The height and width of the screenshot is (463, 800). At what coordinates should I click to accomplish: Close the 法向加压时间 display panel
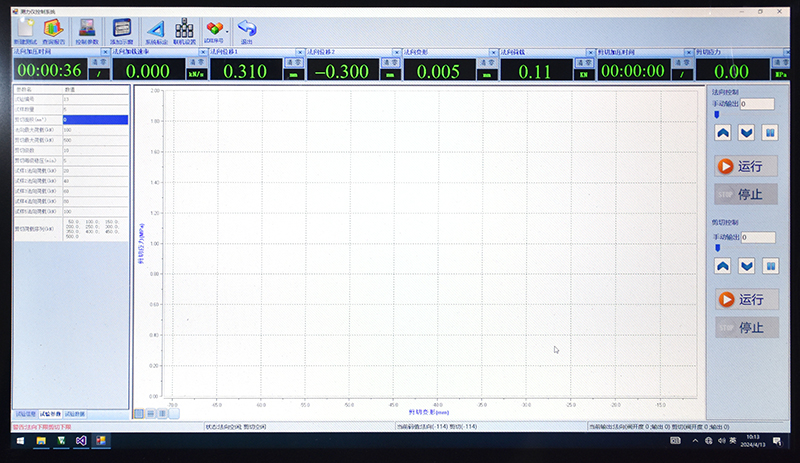tap(105, 52)
